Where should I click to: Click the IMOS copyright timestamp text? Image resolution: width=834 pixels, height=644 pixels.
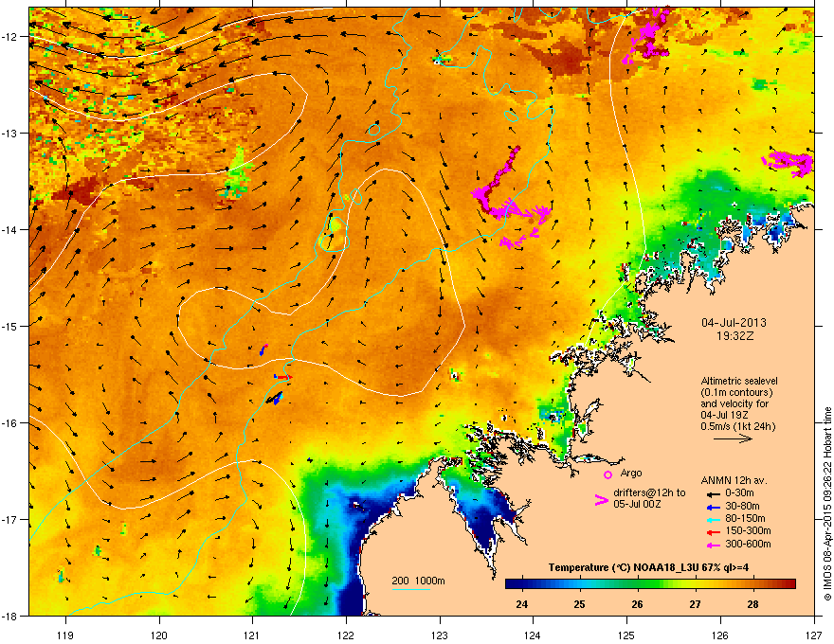point(827,505)
